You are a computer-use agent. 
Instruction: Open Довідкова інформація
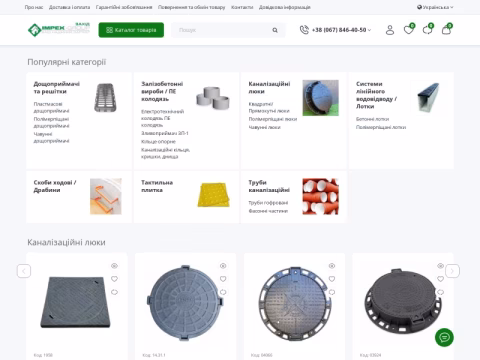tap(285, 7)
